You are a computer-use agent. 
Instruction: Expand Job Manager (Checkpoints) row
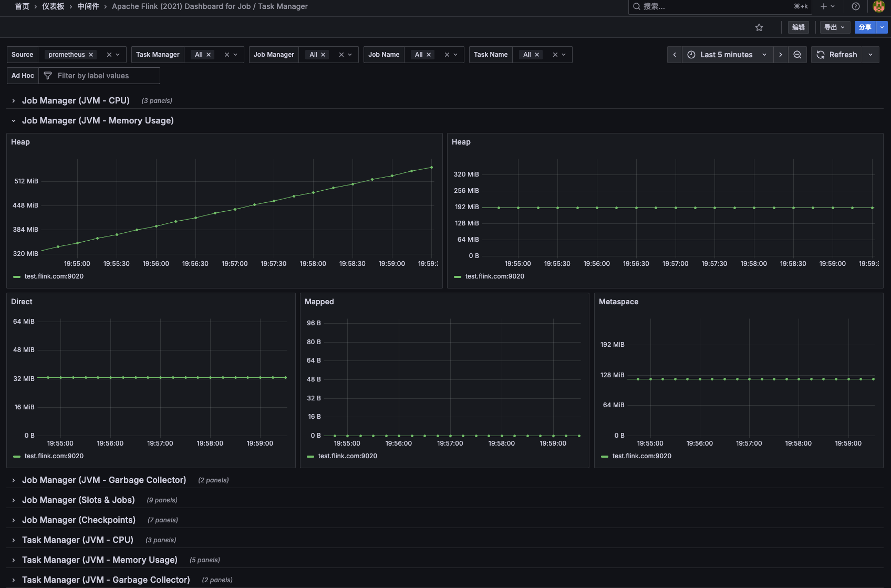[x=79, y=520]
